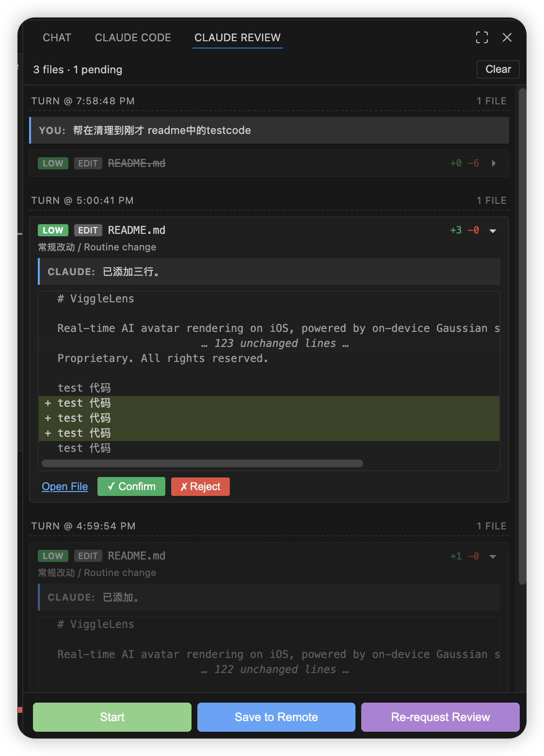Click the fullscreen expand icon
This screenshot has width=544, height=756.
pyautogui.click(x=482, y=37)
